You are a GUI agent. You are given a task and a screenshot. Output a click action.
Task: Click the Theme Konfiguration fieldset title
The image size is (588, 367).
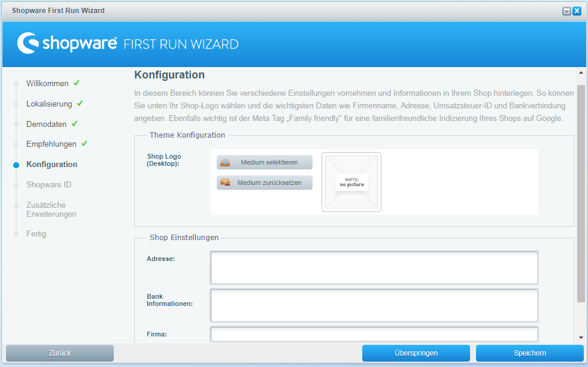pos(187,135)
